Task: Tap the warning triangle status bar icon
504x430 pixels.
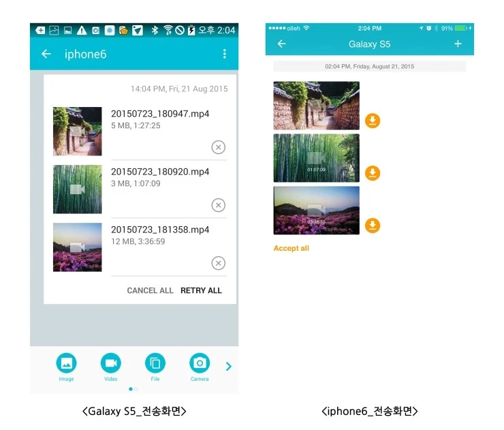Action: click(x=82, y=31)
